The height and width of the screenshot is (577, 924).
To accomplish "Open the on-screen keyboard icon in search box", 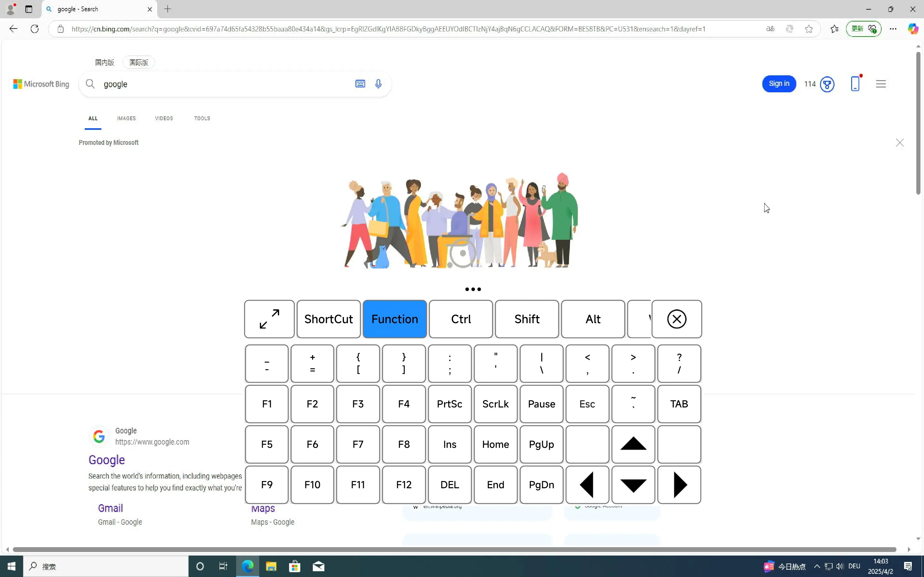I will (360, 84).
